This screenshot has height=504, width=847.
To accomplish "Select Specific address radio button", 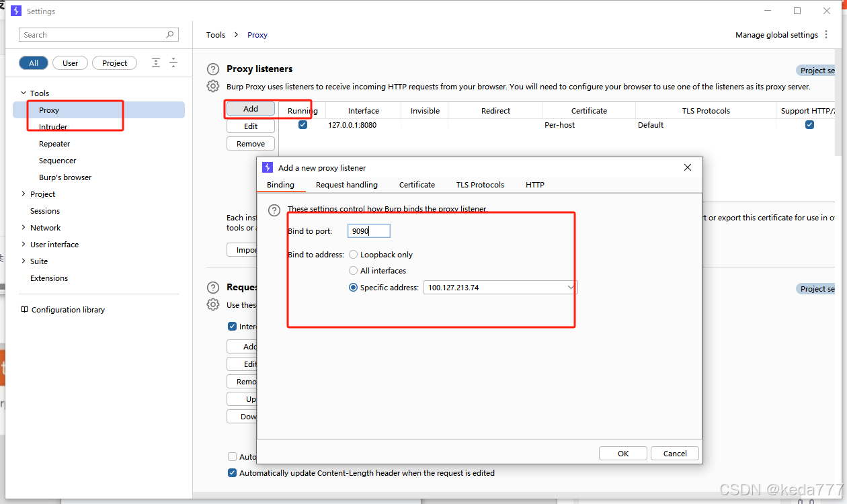I will pos(353,288).
